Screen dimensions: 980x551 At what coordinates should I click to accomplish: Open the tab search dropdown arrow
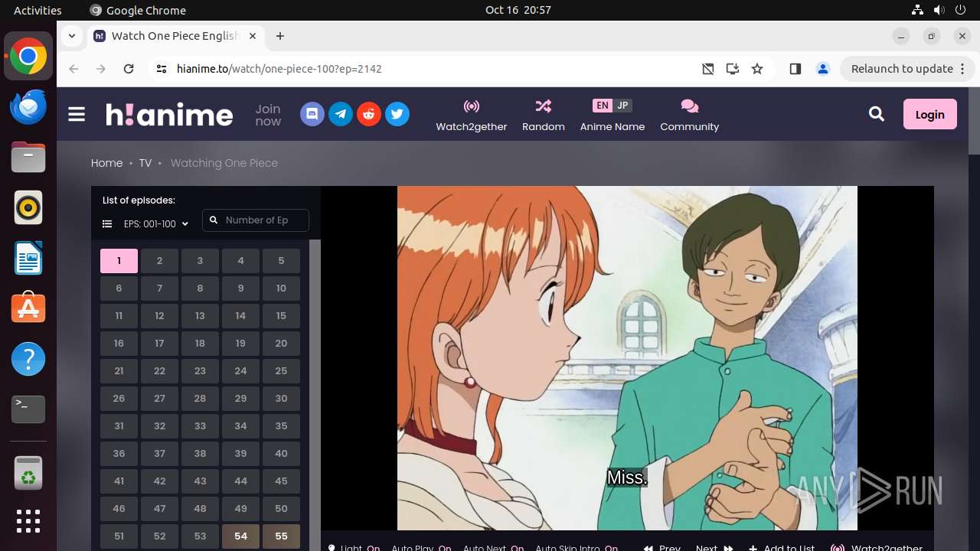pyautogui.click(x=71, y=36)
